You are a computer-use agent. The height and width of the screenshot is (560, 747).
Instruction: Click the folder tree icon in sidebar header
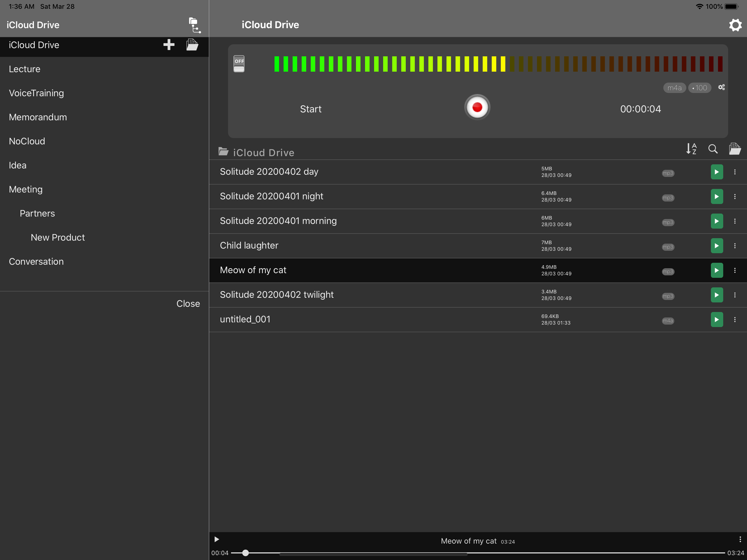[x=194, y=25]
